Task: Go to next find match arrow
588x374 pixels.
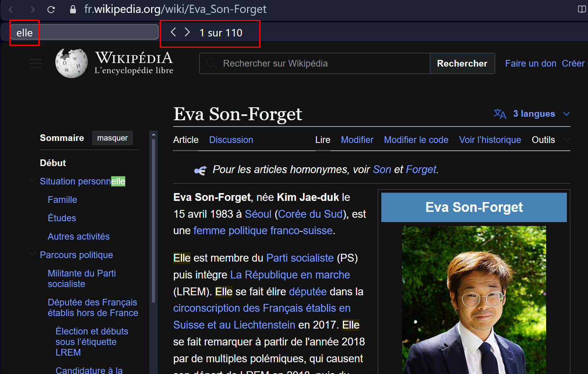Action: (x=187, y=32)
